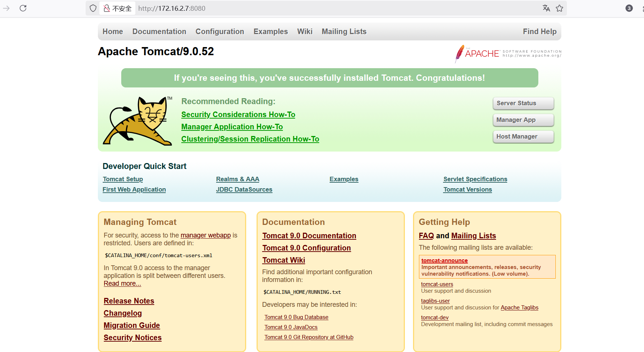The height and width of the screenshot is (352, 644).
Task: Open the Wiki nav item
Action: coord(305,31)
